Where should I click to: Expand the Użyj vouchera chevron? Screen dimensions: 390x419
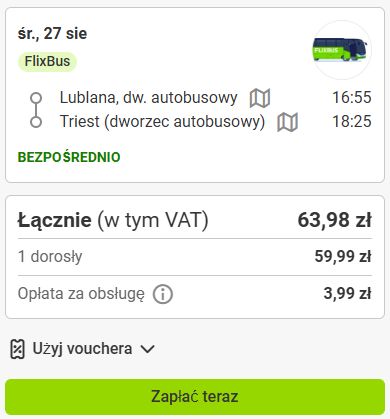(x=147, y=349)
